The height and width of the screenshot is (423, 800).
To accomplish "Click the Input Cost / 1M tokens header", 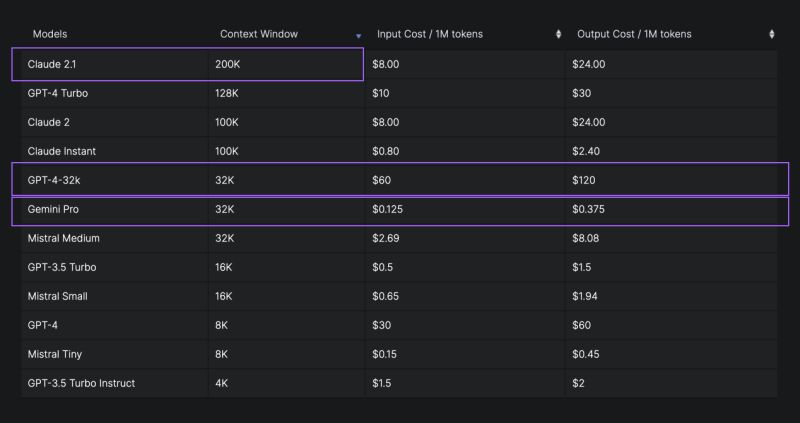I will click(x=430, y=34).
